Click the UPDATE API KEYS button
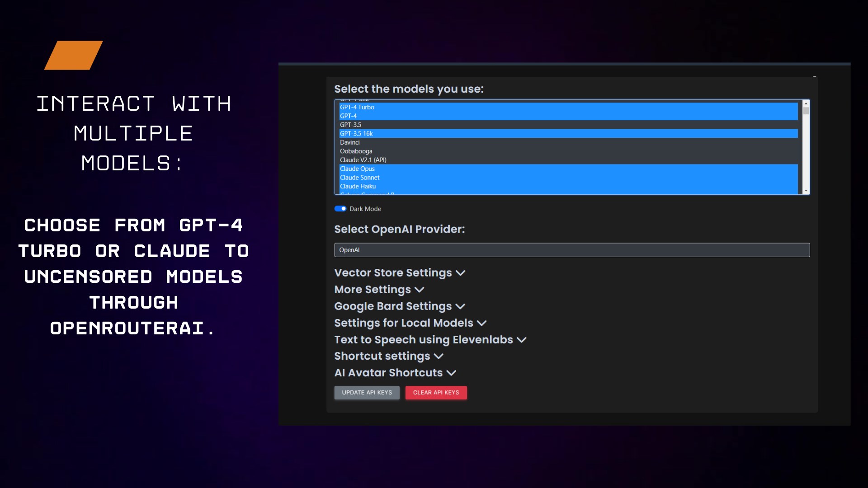Viewport: 868px width, 488px height. [x=367, y=393]
